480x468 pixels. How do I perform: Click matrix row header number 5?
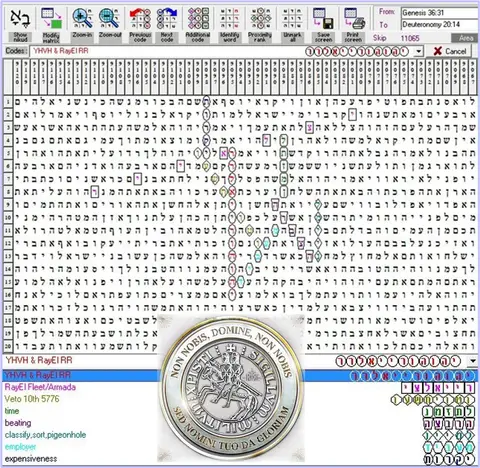tap(8, 153)
